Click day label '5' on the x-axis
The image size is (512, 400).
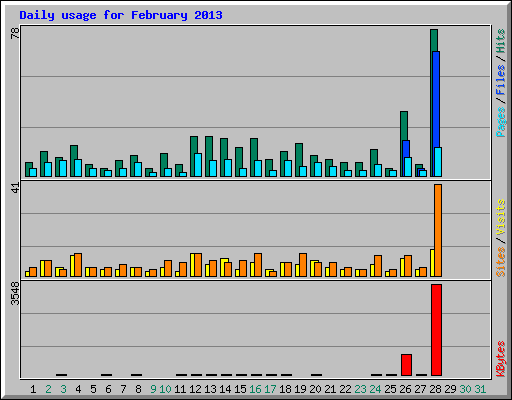click(93, 389)
